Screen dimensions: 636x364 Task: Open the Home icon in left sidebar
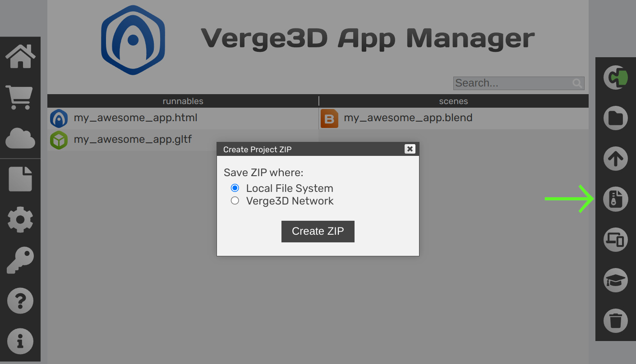[20, 56]
